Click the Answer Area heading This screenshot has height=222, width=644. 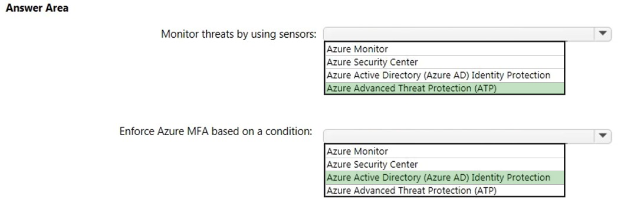[x=37, y=8]
